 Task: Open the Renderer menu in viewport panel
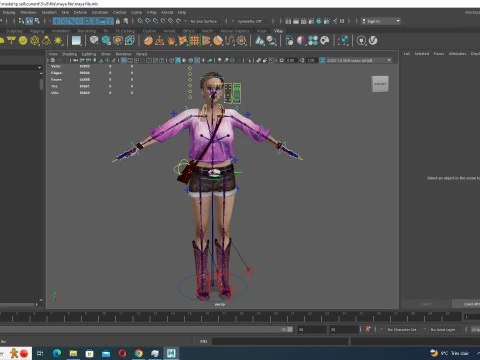tap(123, 54)
